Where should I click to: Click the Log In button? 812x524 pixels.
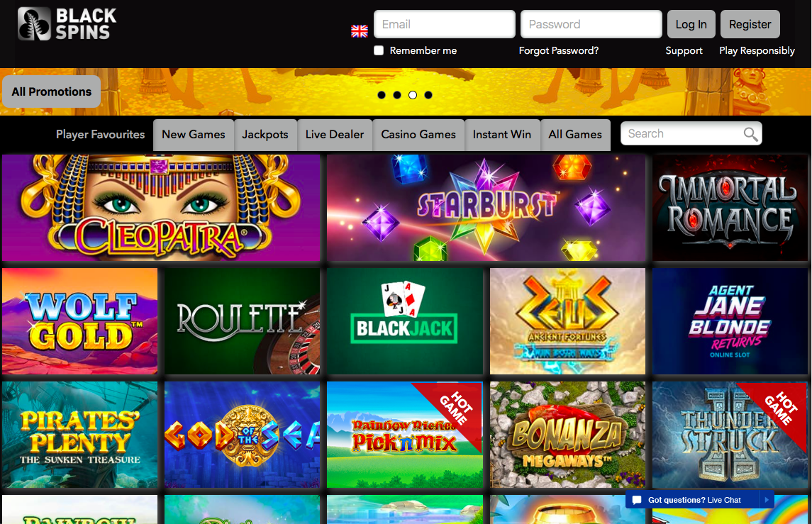pyautogui.click(x=691, y=24)
